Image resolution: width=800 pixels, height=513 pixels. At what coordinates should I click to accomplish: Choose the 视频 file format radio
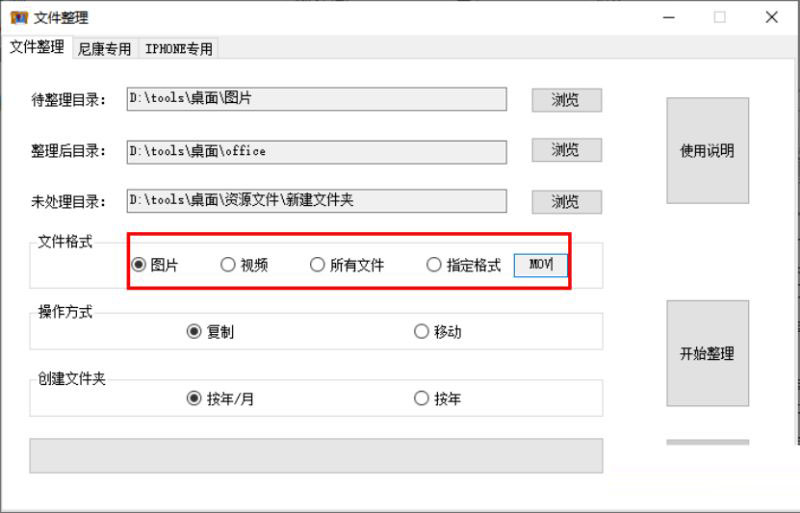pyautogui.click(x=228, y=265)
